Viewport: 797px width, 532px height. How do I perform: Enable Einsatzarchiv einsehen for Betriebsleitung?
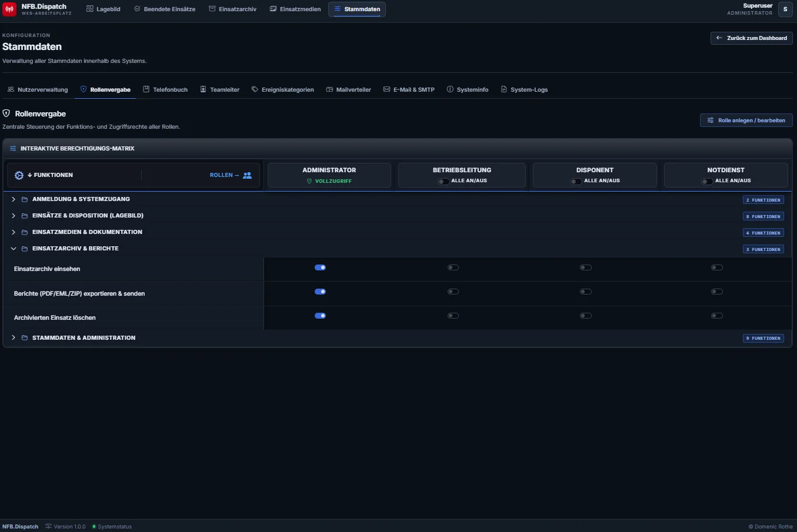pyautogui.click(x=453, y=267)
